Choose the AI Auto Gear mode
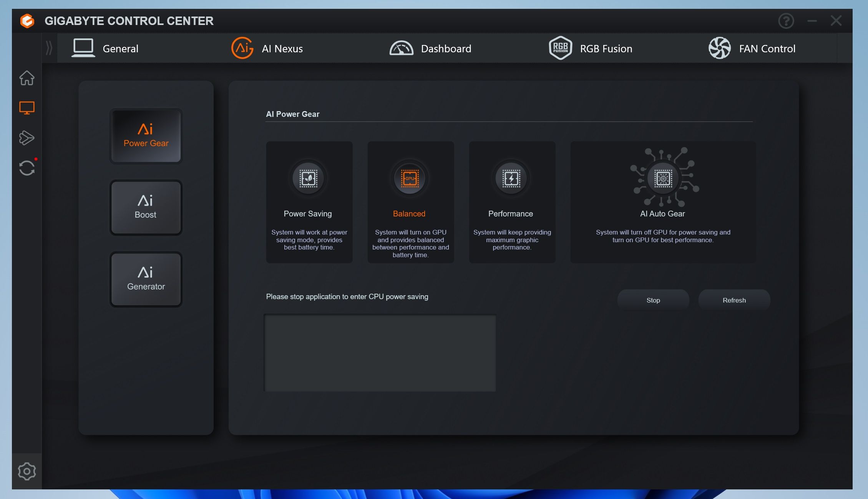 [x=663, y=202]
